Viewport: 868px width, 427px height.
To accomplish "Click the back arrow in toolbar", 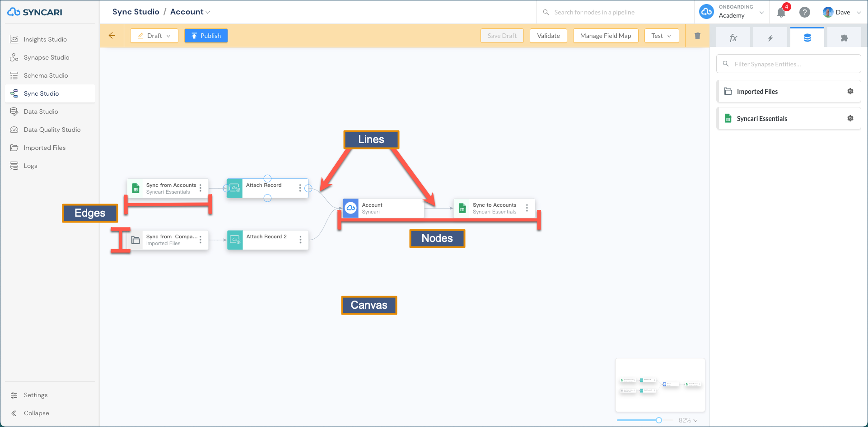I will tap(112, 36).
